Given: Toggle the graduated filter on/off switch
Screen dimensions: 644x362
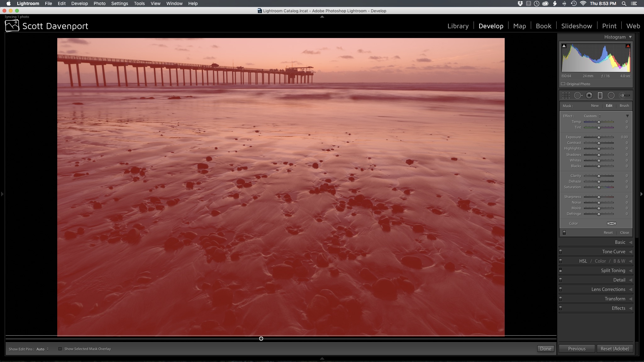Looking at the screenshot, I should pyautogui.click(x=564, y=233).
